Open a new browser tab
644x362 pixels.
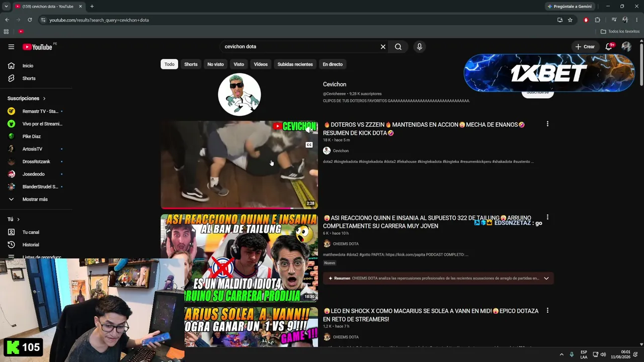click(x=92, y=7)
